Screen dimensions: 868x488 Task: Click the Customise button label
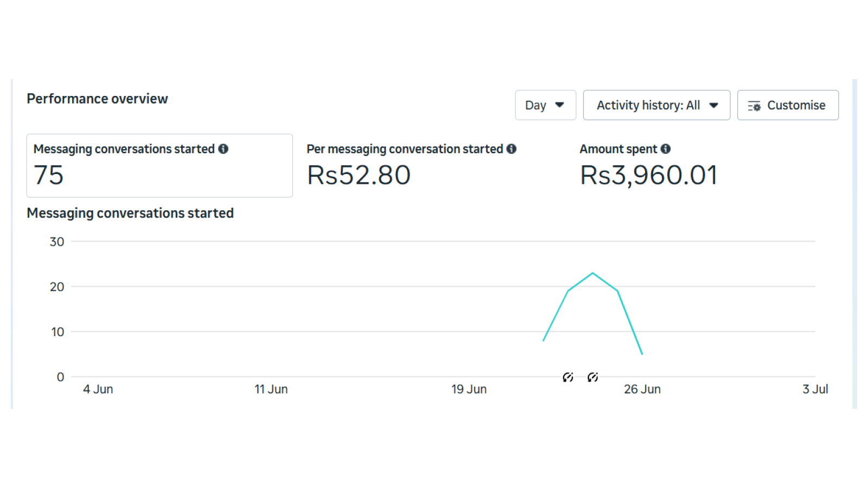pos(796,105)
